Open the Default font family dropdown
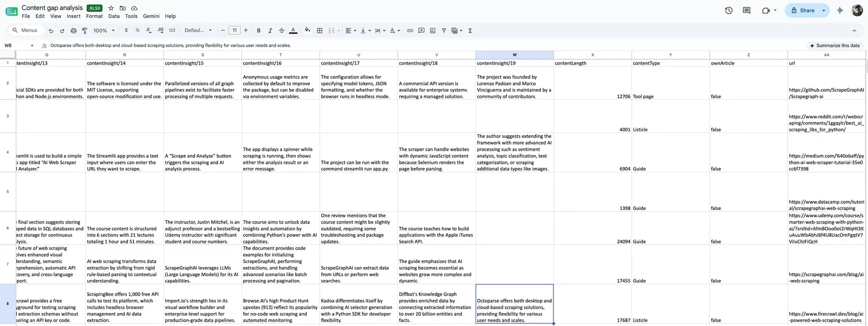The width and height of the screenshot is (868, 326). pos(197,30)
